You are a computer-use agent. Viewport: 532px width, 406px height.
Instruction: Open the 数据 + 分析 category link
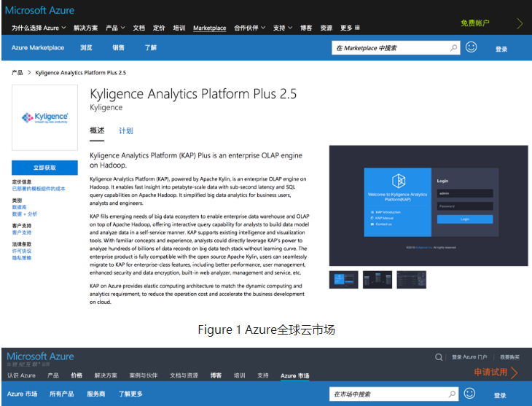click(x=25, y=214)
